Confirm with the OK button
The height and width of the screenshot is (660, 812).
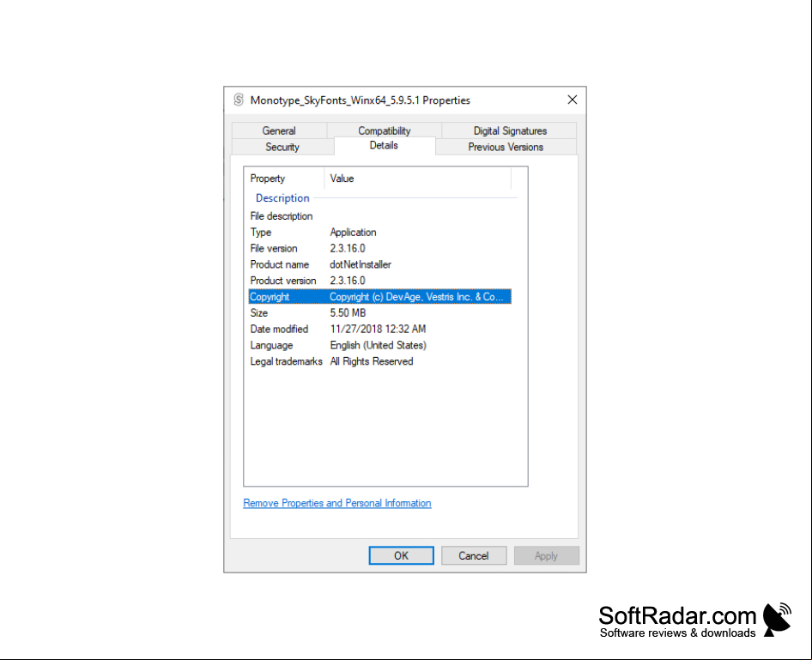(402, 555)
